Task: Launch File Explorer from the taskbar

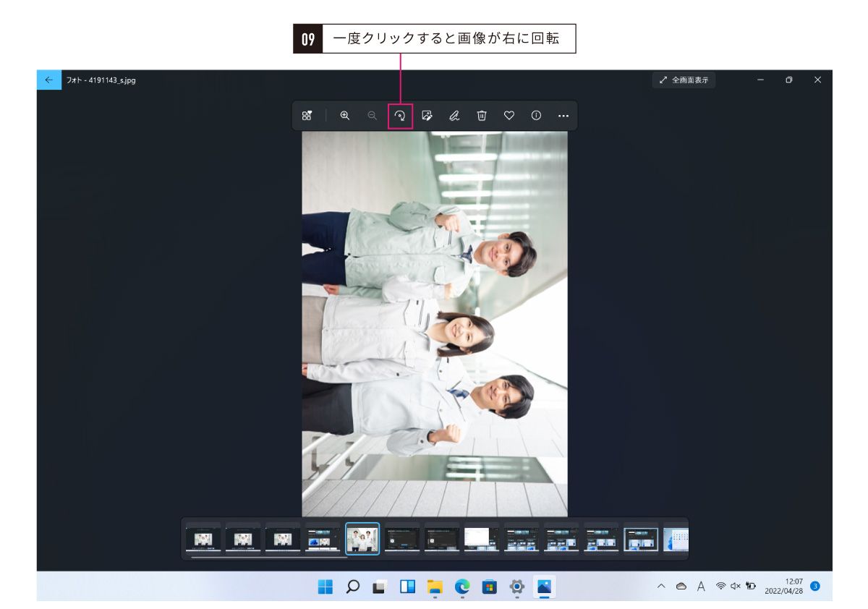Action: (x=435, y=587)
